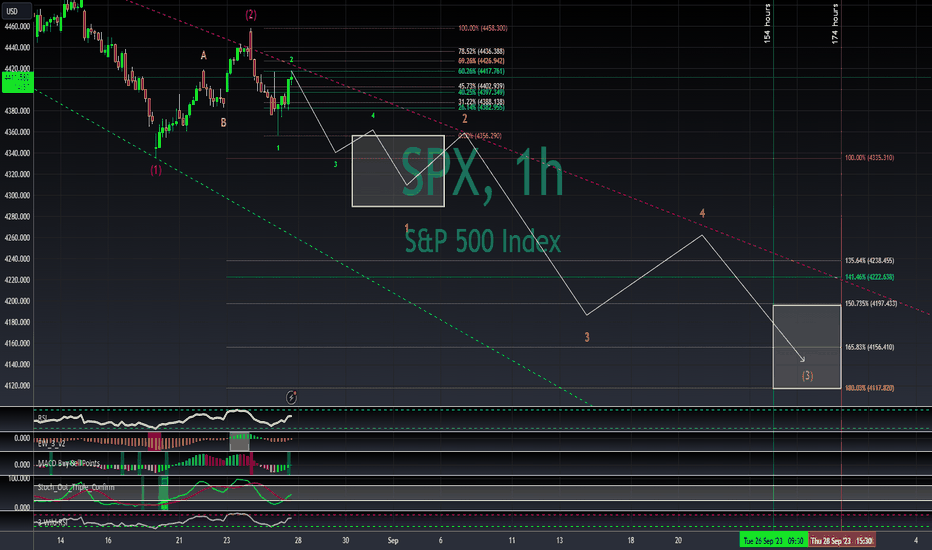Click the 28 date on time axis
The height and width of the screenshot is (550, 932).
tap(298, 540)
